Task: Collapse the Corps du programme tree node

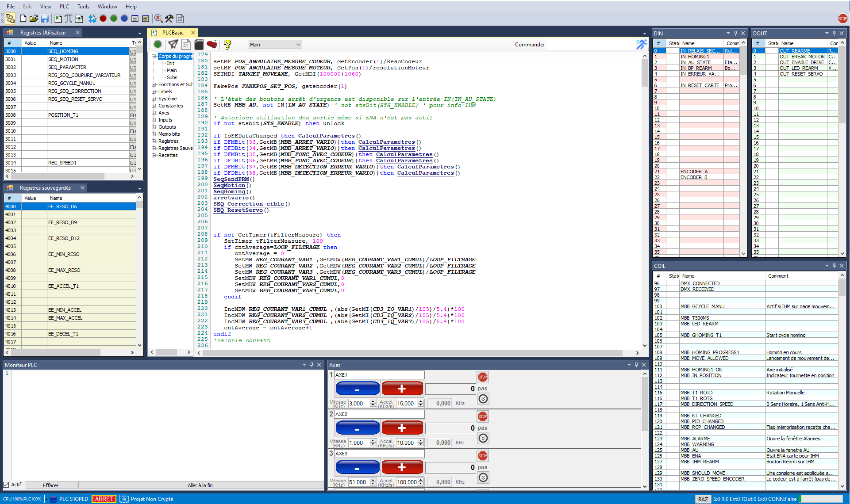Action: pyautogui.click(x=154, y=56)
